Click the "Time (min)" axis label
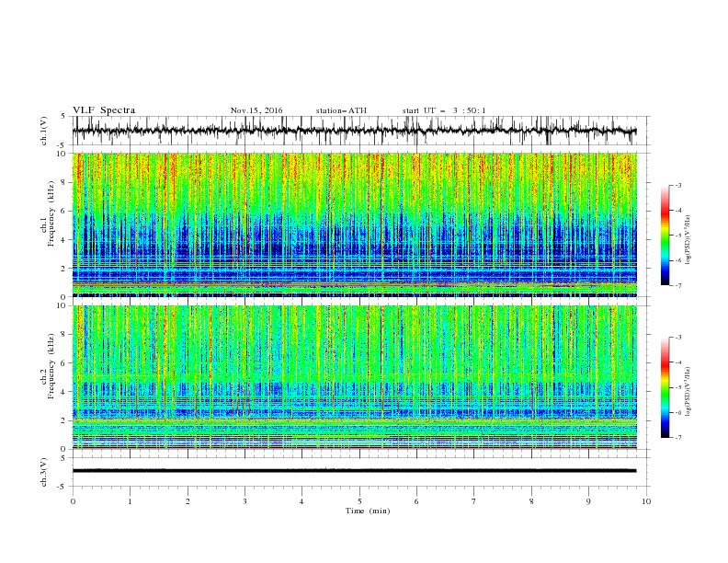The width and height of the screenshot is (728, 563). (368, 511)
